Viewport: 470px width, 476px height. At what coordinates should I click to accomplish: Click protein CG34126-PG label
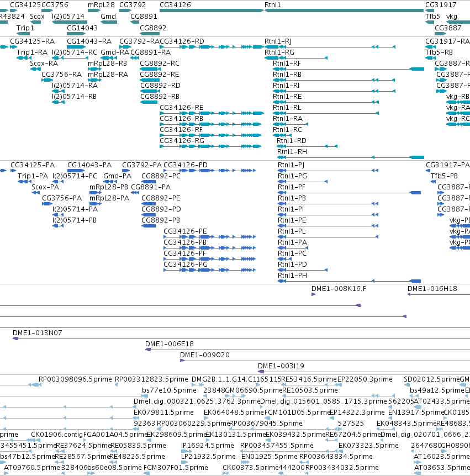tap(186, 265)
